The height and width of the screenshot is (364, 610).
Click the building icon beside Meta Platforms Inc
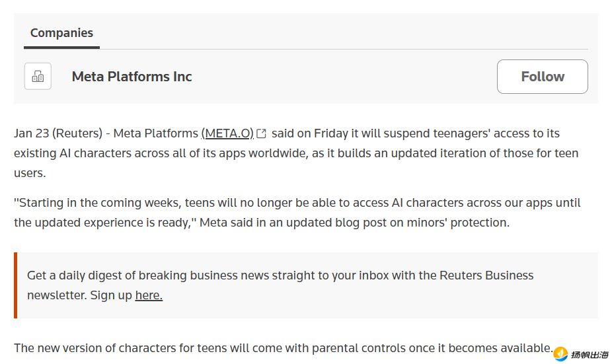point(38,77)
